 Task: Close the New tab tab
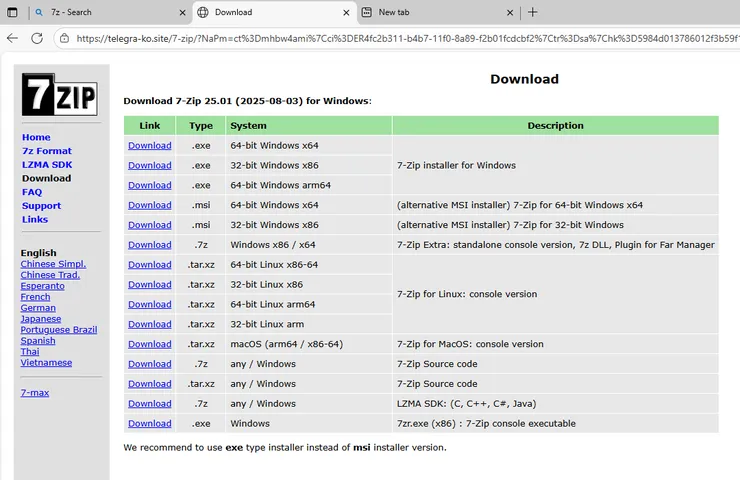click(x=510, y=13)
